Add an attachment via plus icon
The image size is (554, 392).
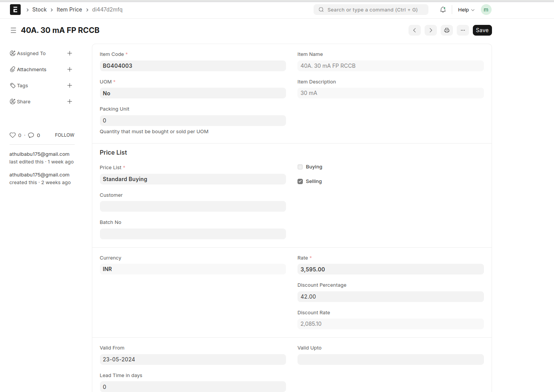click(70, 69)
